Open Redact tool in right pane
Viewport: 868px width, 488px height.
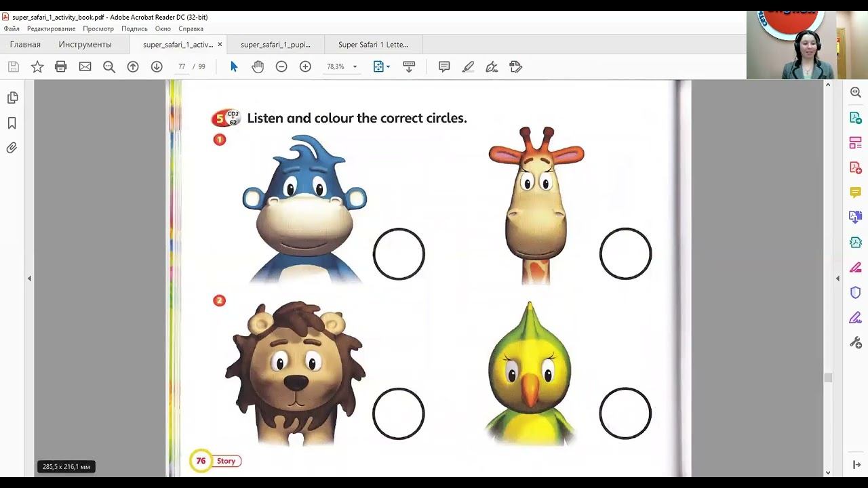pyautogui.click(x=856, y=267)
